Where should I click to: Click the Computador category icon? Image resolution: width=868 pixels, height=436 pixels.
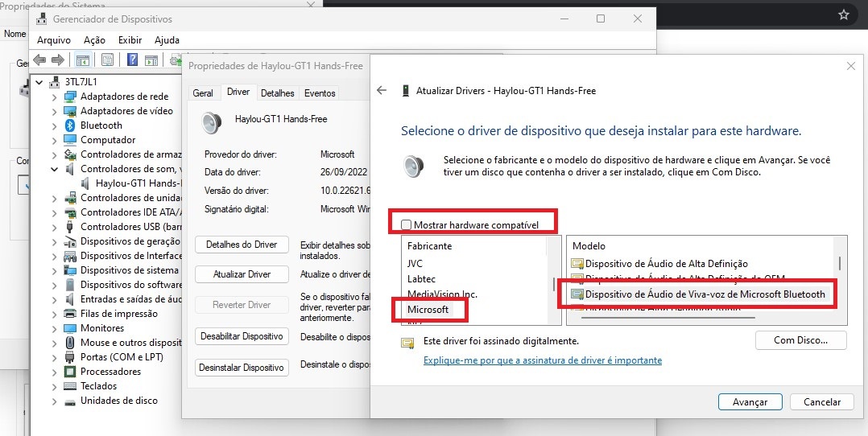(70, 140)
